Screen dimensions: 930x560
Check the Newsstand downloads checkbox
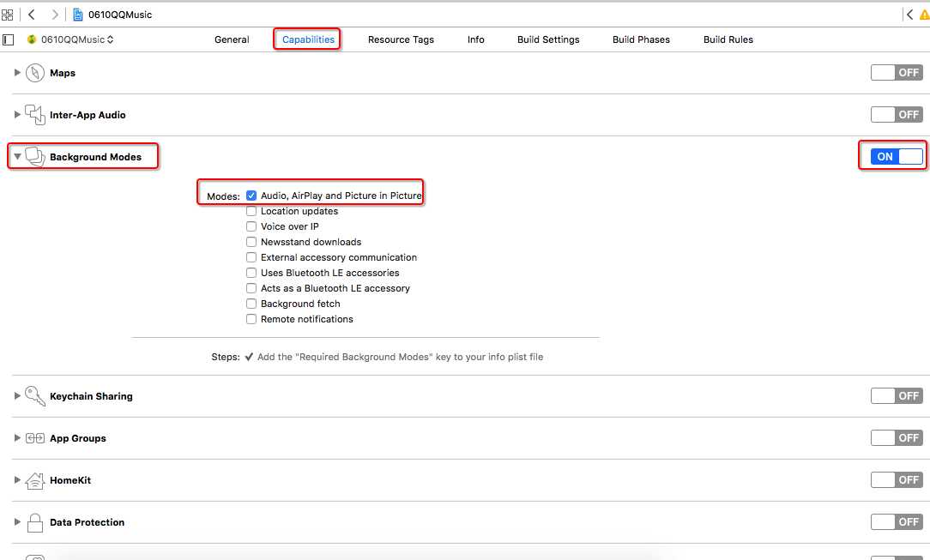click(x=251, y=242)
